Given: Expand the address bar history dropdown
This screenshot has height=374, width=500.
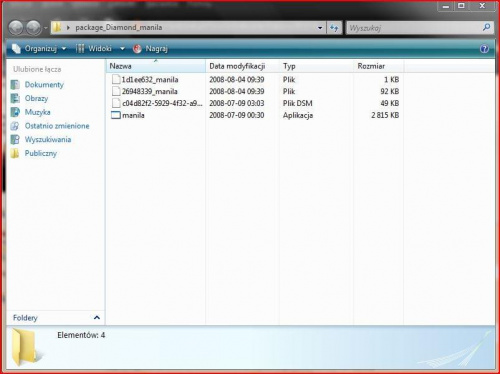Looking at the screenshot, I should pos(320,28).
